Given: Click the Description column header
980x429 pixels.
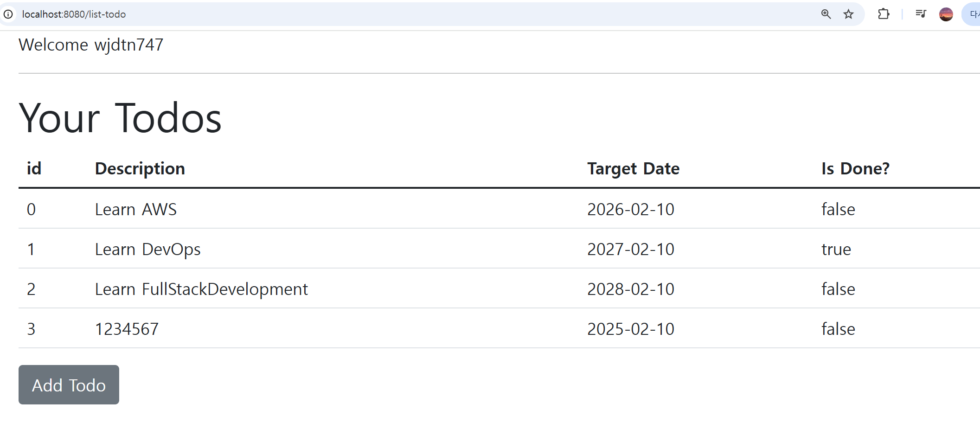Looking at the screenshot, I should [140, 169].
